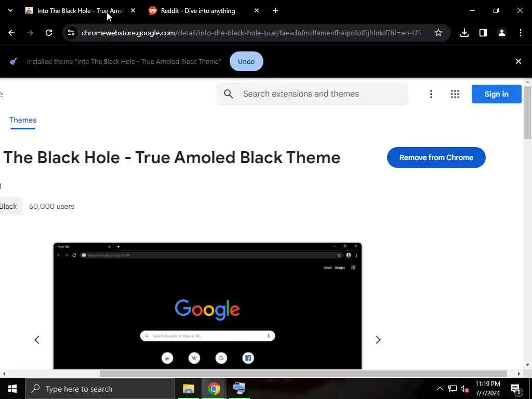The width and height of the screenshot is (532, 399).
Task: Close the Into The Black Hole tab
Action: [133, 11]
